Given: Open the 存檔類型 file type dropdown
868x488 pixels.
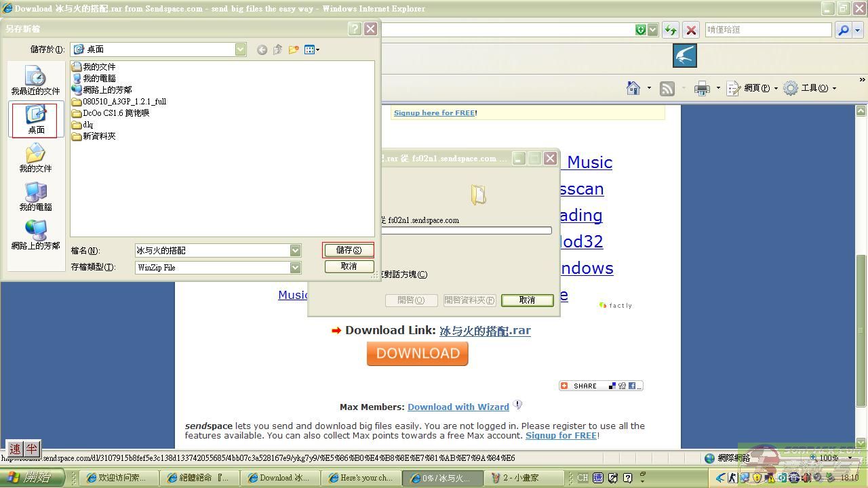Looking at the screenshot, I should click(295, 268).
